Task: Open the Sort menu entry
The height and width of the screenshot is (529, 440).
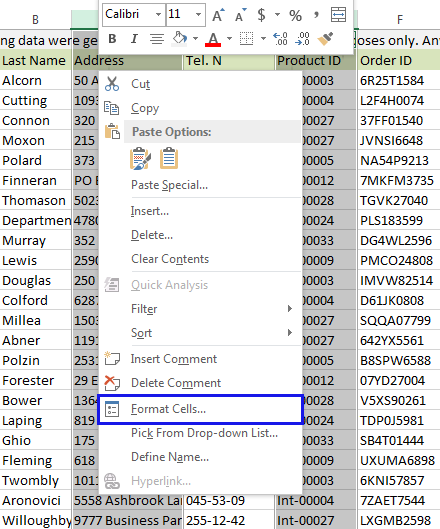Action: 199,333
